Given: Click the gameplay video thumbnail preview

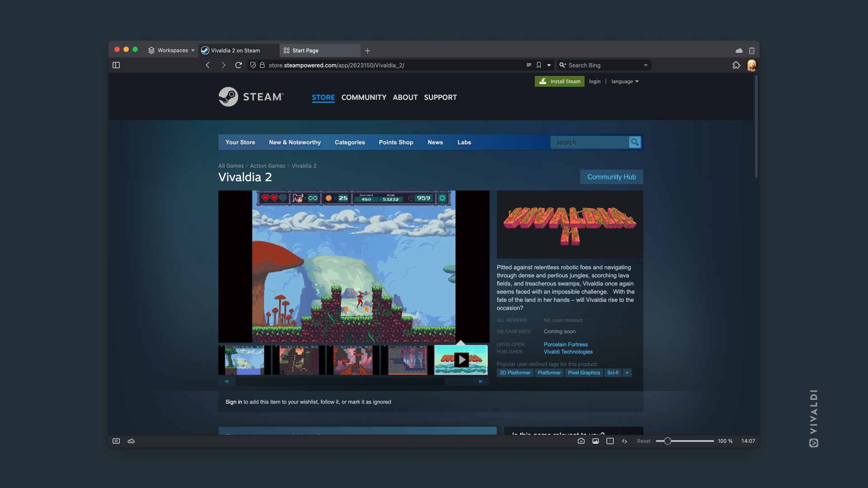Looking at the screenshot, I should 462,360.
